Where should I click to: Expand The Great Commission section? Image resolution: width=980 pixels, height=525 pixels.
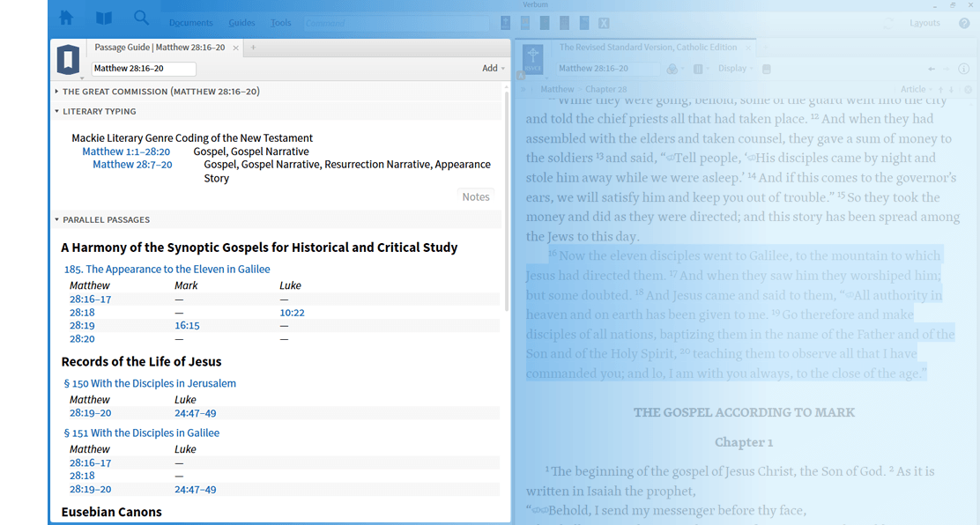56,92
